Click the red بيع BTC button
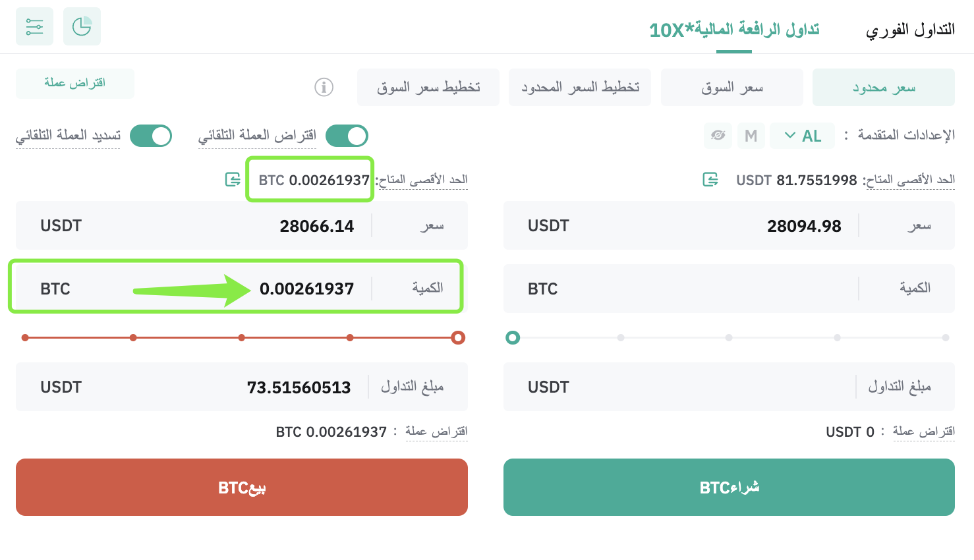The width and height of the screenshot is (974, 560). pos(242,488)
